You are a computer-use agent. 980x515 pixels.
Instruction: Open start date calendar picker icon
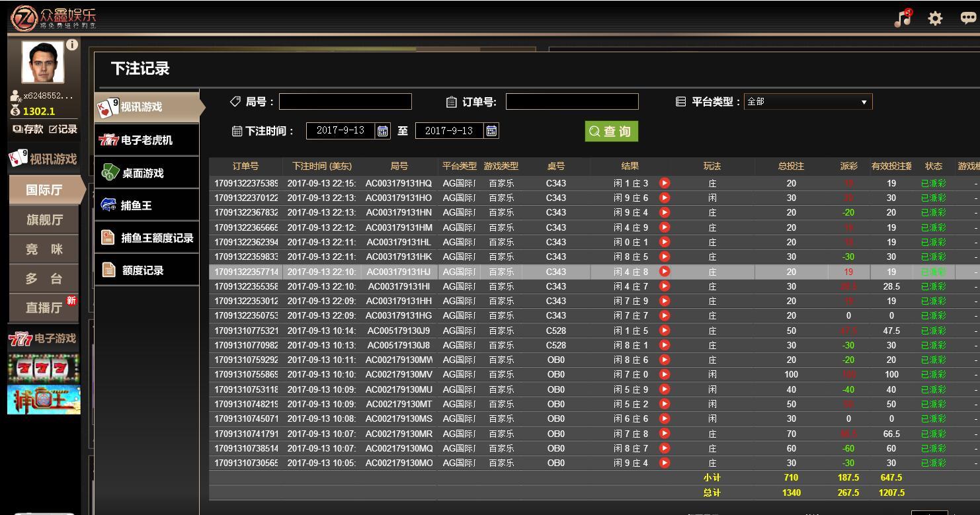point(383,131)
